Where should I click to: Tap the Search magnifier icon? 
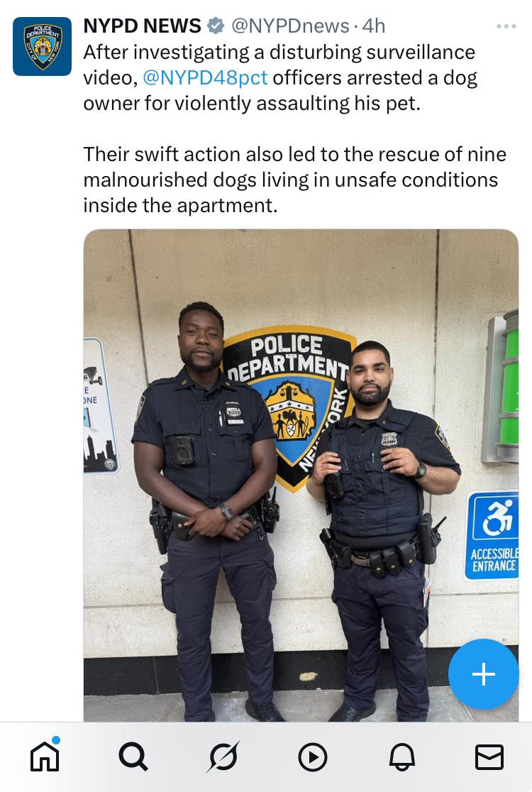tap(133, 757)
